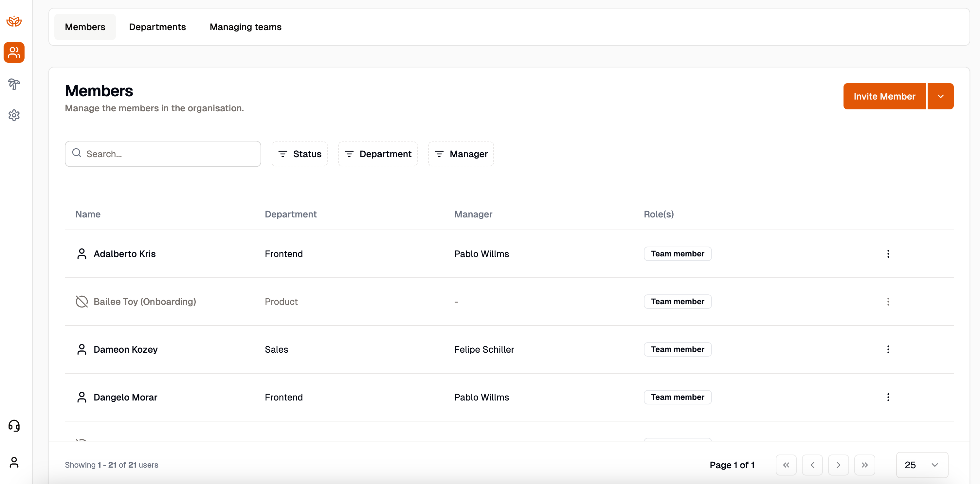Click the disabled icon beside Bailee Toy

click(x=82, y=301)
